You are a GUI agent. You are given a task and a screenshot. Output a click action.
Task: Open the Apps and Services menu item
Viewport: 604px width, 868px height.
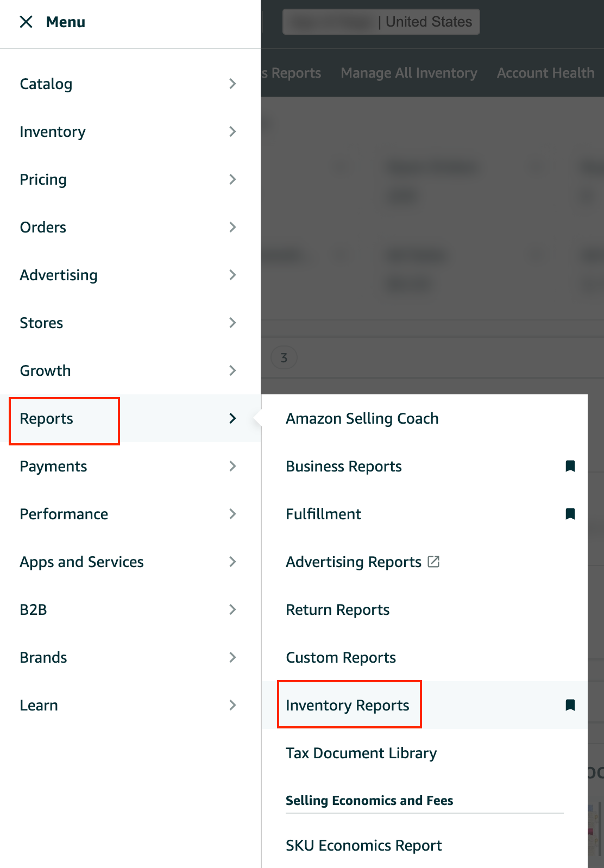click(x=81, y=562)
